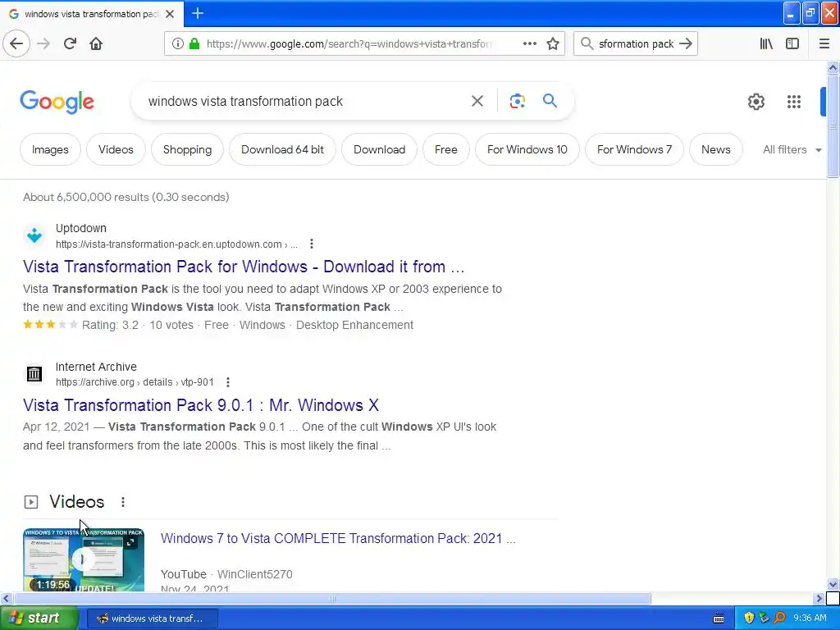Toggle the sidebar view
The image size is (840, 630).
[792, 43]
